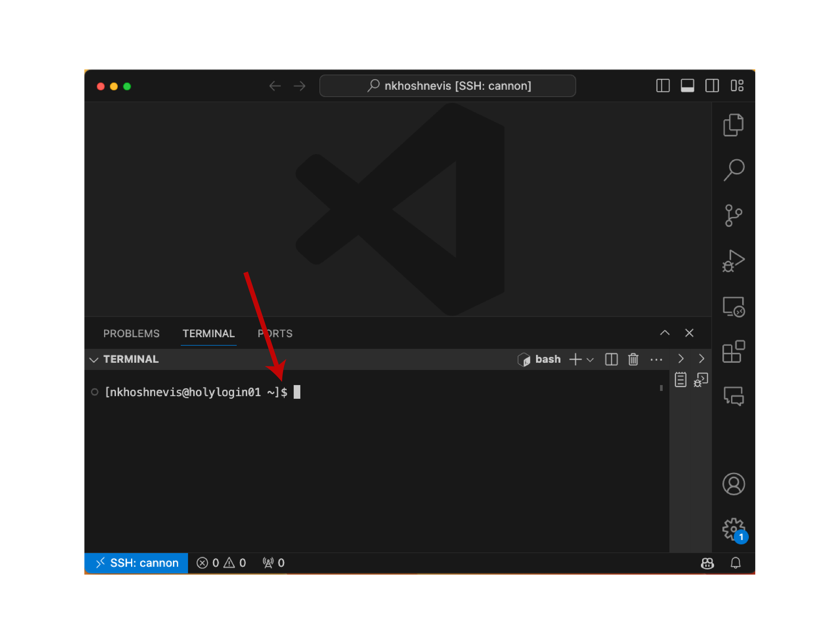
Task: Open the Extensions view
Action: tap(733, 351)
